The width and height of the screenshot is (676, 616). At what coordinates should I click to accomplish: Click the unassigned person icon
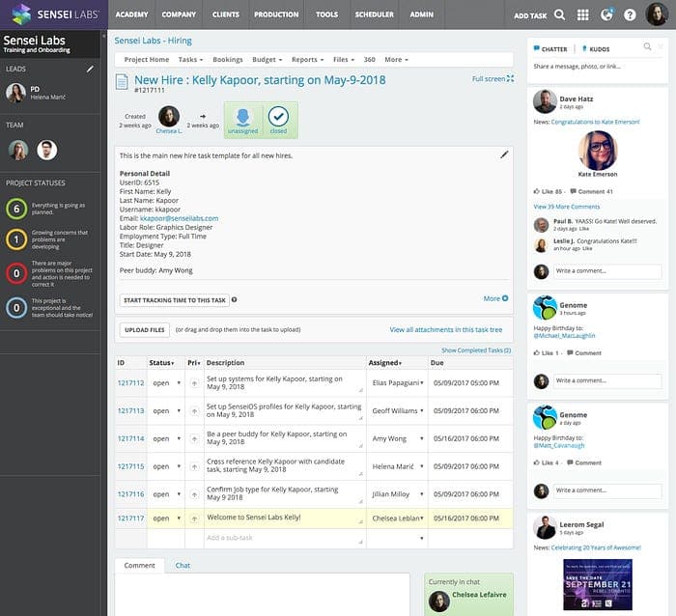click(242, 117)
